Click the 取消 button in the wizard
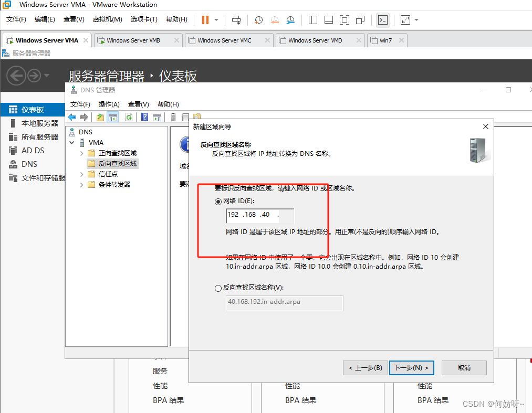Screen dimensions: 532x413 (x=464, y=367)
